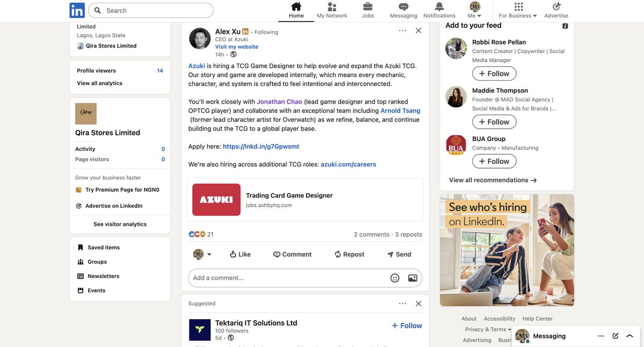Open Jonathan Chao's profile mention
The width and height of the screenshot is (644, 347).
[280, 102]
